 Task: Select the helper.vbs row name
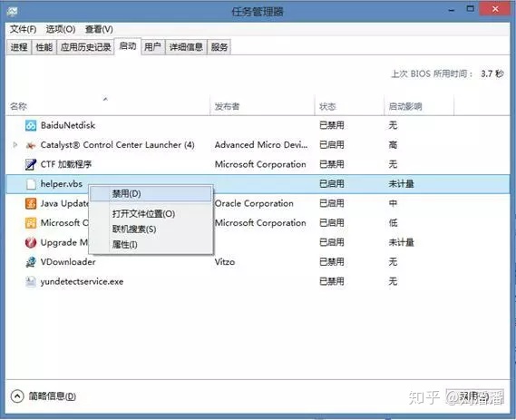pyautogui.click(x=61, y=183)
